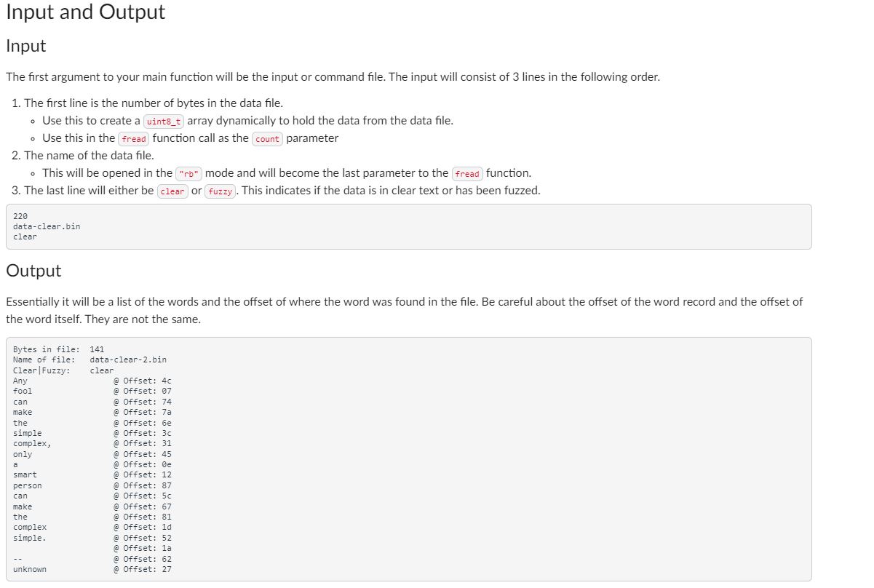
Task: Click the word 'person' in output list
Action: pyautogui.click(x=28, y=485)
